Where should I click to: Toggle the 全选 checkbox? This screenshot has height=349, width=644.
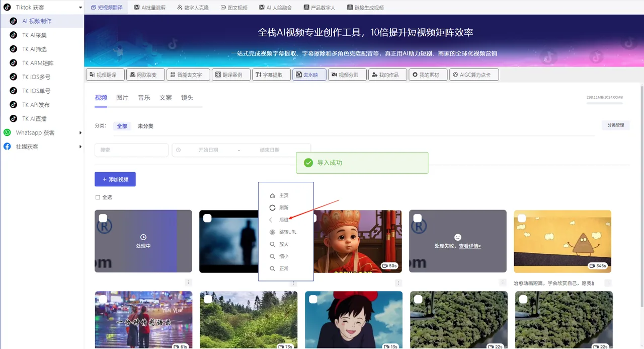98,197
